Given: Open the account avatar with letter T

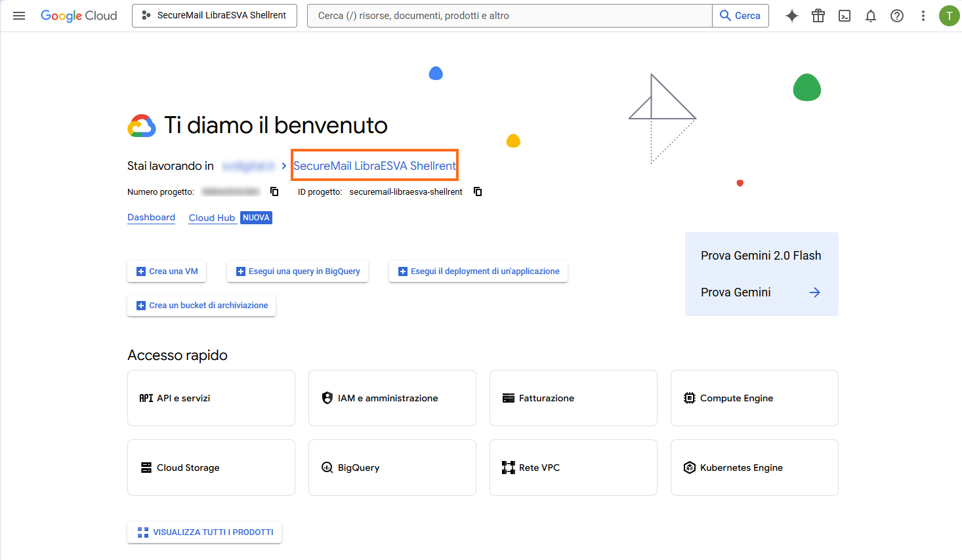Looking at the screenshot, I should 949,16.
